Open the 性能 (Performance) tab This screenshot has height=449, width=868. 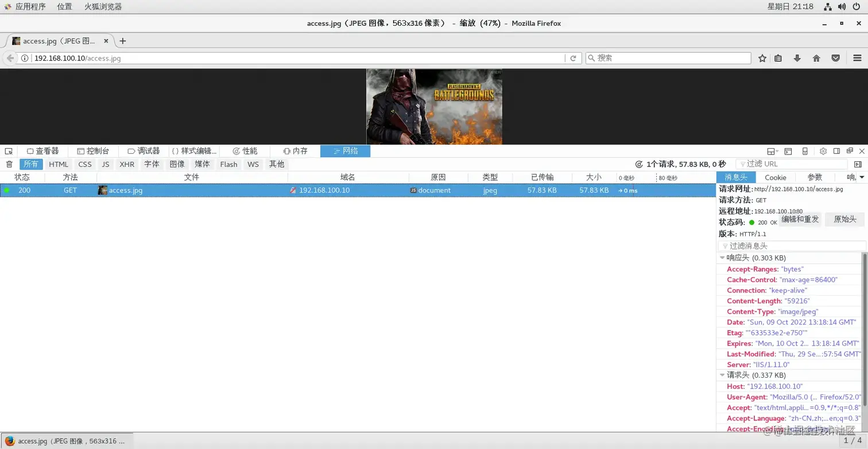(x=245, y=151)
